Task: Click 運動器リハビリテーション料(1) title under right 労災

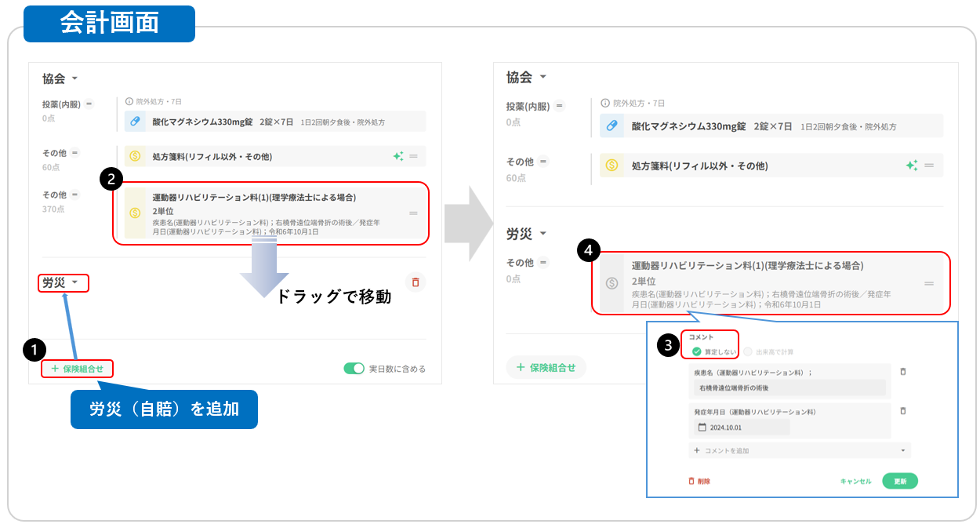Action: pyautogui.click(x=748, y=266)
